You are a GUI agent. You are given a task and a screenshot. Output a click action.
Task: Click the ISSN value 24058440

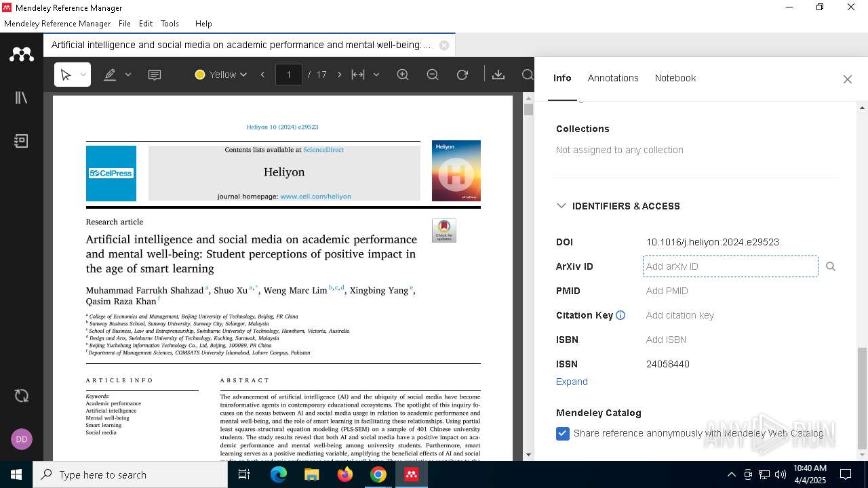(668, 364)
